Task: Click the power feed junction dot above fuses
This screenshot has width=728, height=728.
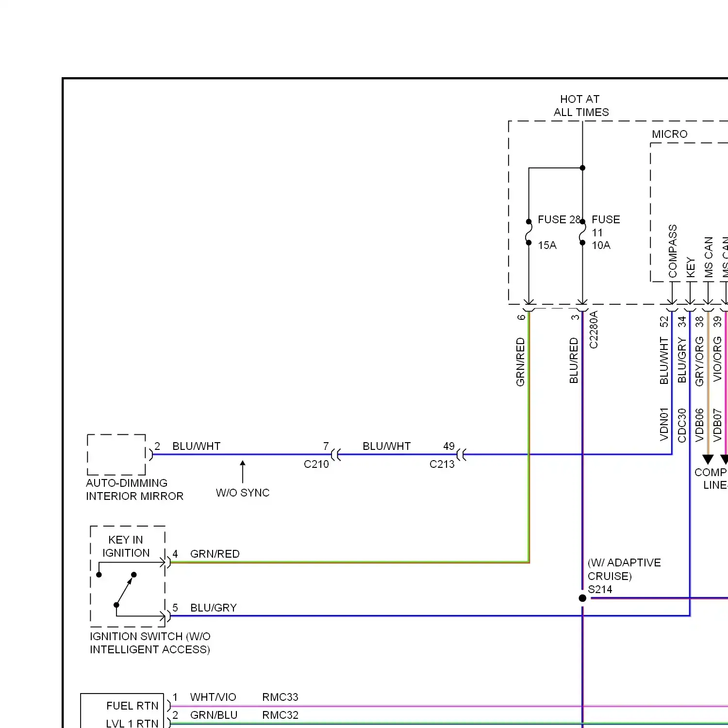Action: click(x=582, y=168)
